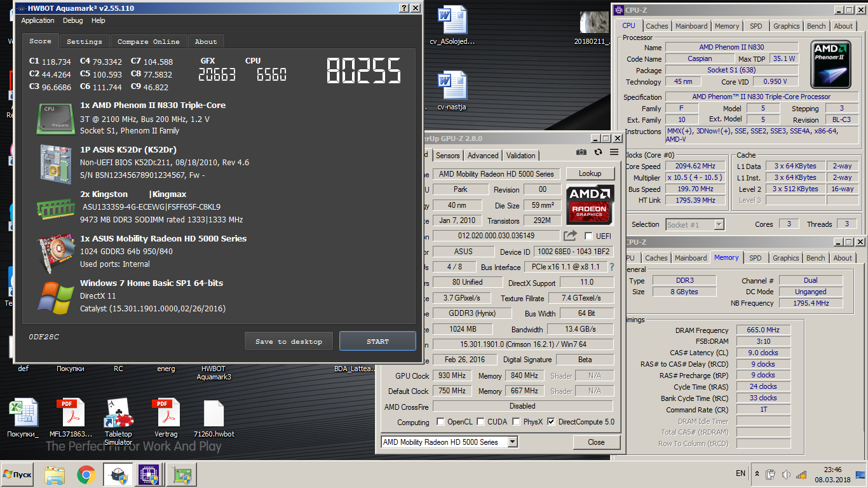Click the BIOS share/export arrow icon in GPU-Z
868x488 pixels.
pyautogui.click(x=570, y=236)
